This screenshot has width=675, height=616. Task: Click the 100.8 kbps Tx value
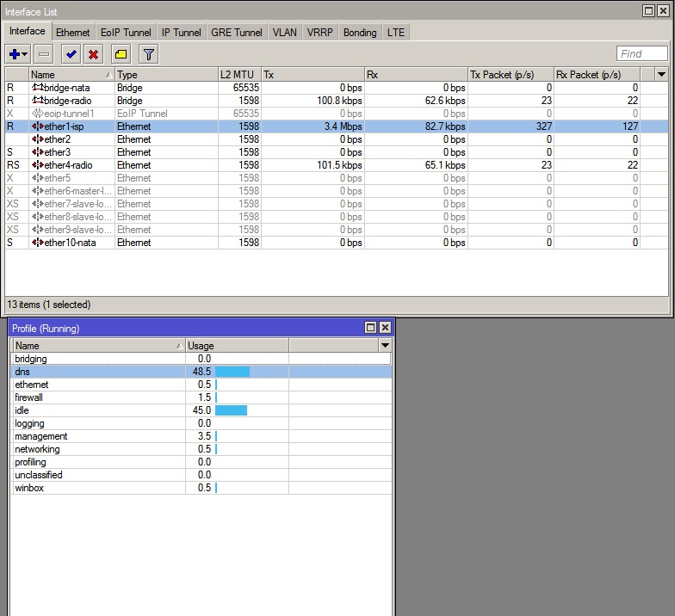tap(339, 101)
